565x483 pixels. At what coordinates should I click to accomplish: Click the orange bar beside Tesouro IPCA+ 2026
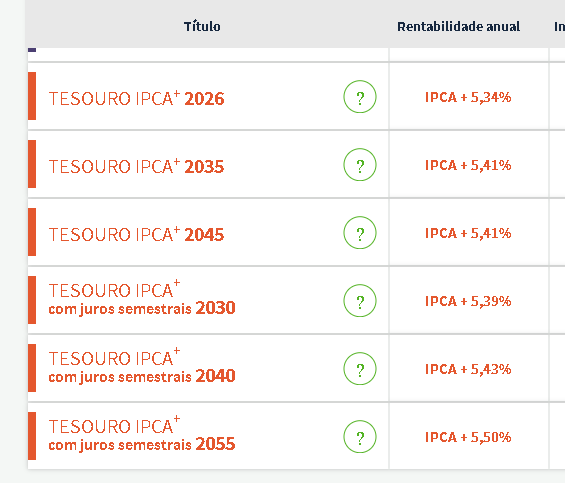(x=32, y=96)
